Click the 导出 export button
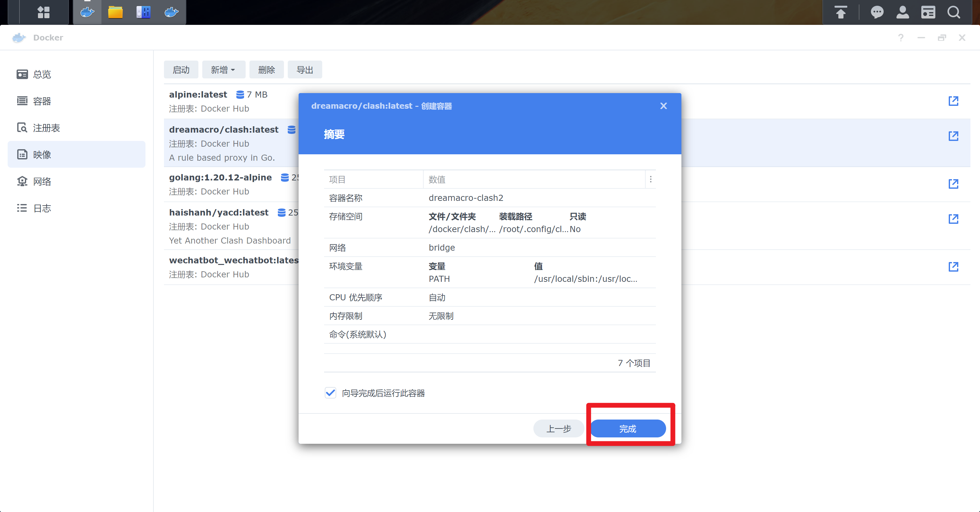 coord(305,70)
